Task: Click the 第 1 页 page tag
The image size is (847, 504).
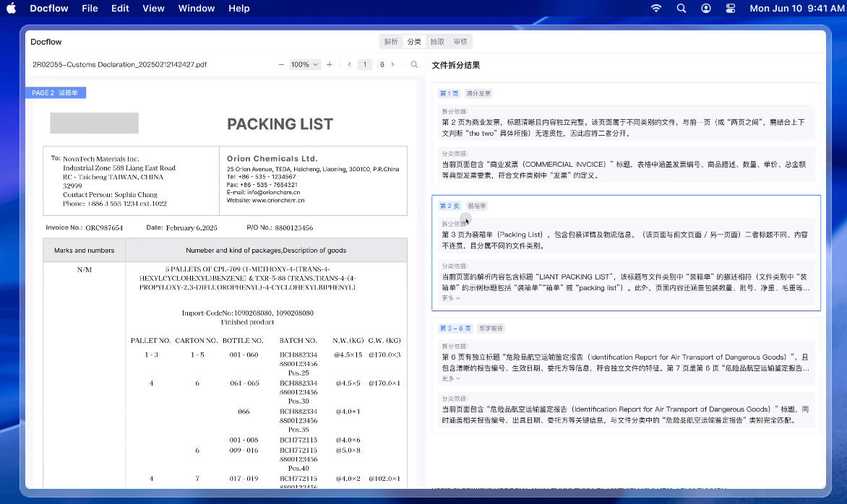Action: 449,93
